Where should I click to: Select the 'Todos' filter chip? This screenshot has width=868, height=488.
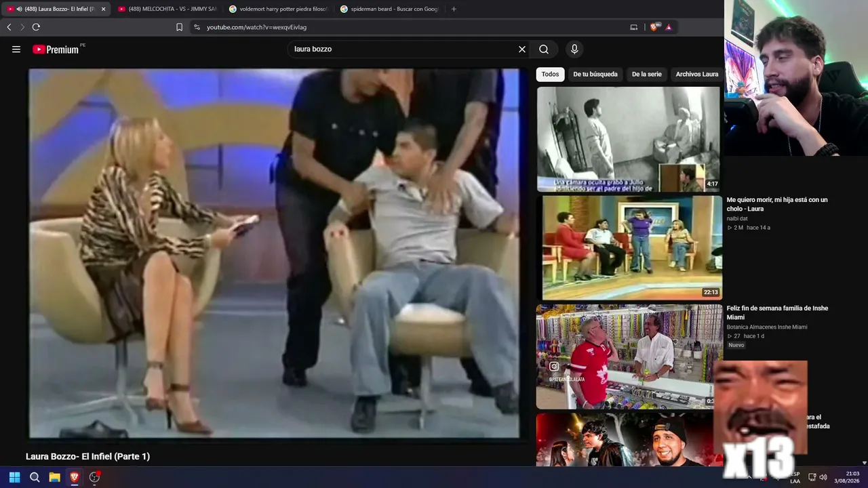coord(550,74)
